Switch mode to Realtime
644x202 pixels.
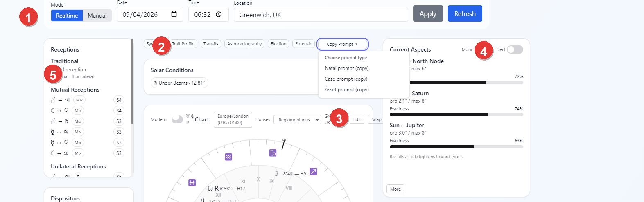click(x=67, y=16)
